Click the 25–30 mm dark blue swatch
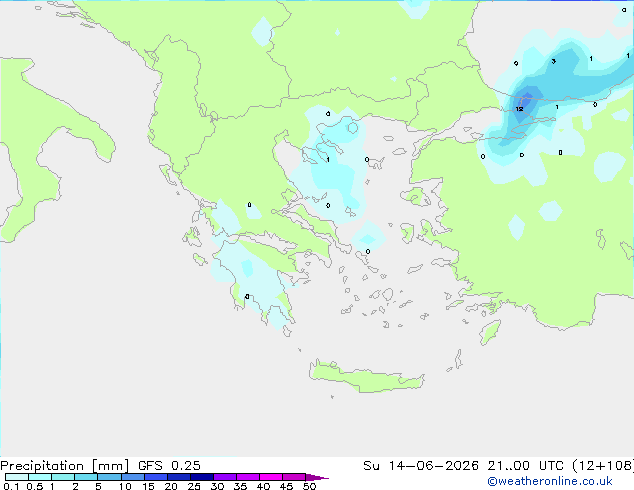Screen dimensions: 634x490 pos(201,477)
